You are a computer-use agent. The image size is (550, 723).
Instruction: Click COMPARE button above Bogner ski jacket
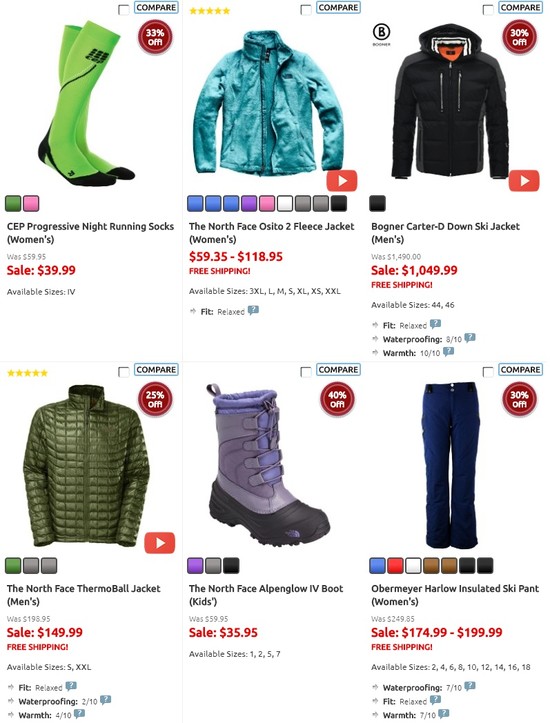tap(520, 7)
